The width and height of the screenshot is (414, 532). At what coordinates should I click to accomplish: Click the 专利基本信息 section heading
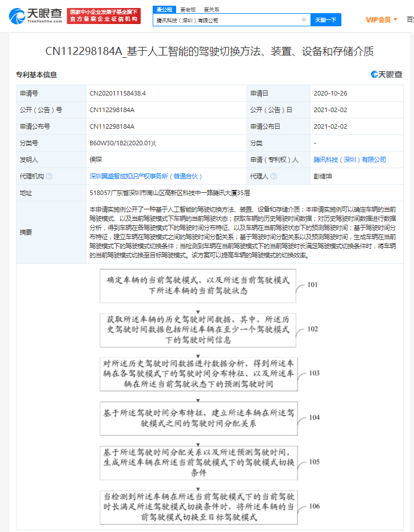[36, 74]
